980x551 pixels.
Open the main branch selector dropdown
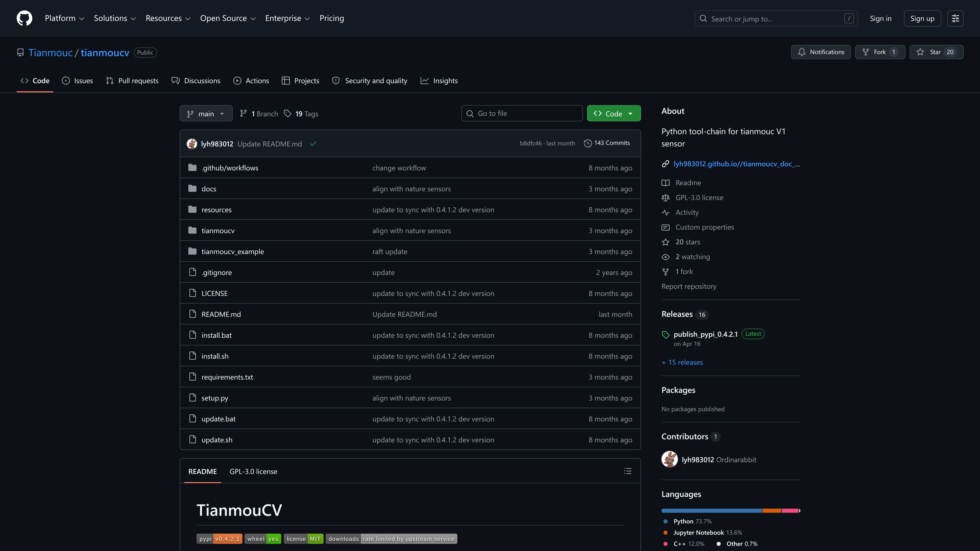206,113
